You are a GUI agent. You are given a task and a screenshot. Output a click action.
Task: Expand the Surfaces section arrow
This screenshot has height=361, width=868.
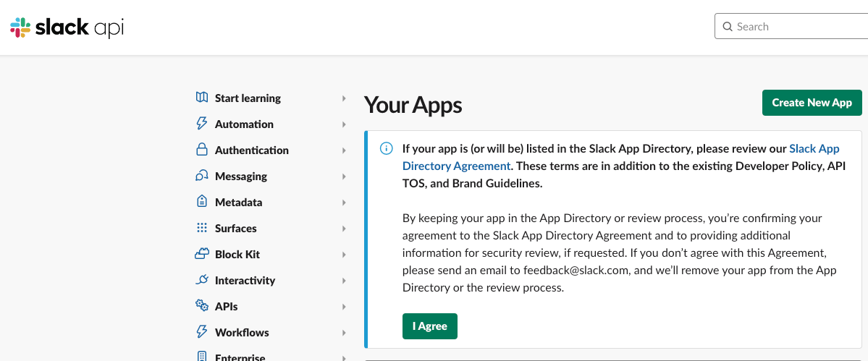[344, 229]
